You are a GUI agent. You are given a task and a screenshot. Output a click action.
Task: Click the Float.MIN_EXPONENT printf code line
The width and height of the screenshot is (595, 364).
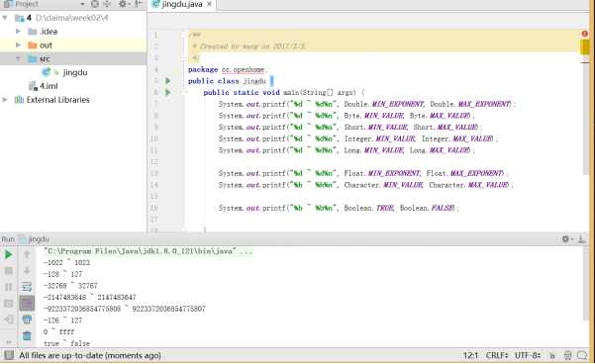tap(363, 173)
